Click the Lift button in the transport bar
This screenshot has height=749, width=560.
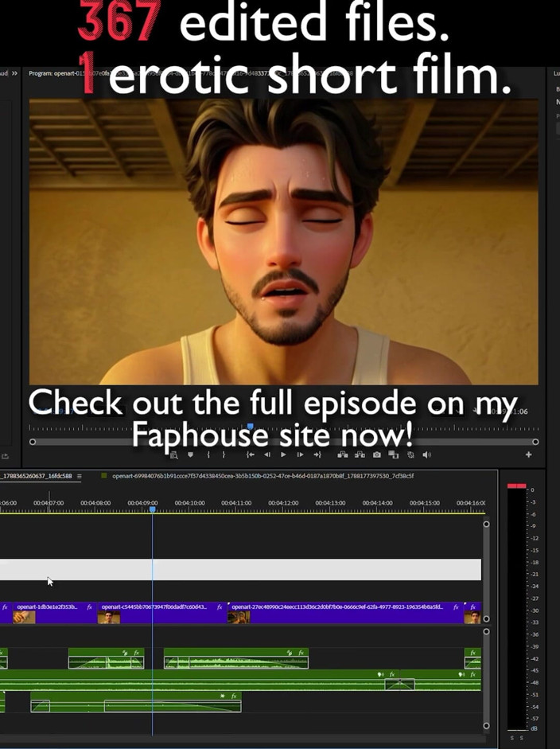[343, 454]
